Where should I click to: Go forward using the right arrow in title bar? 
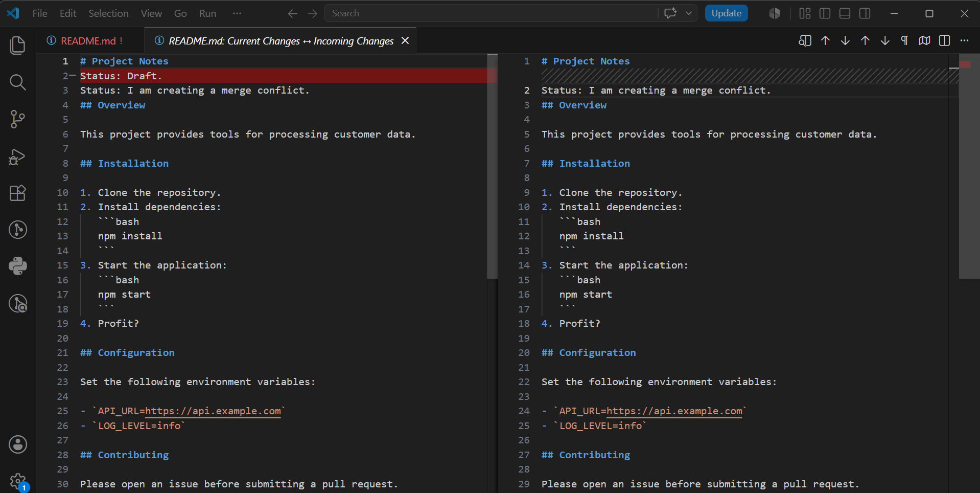(313, 14)
